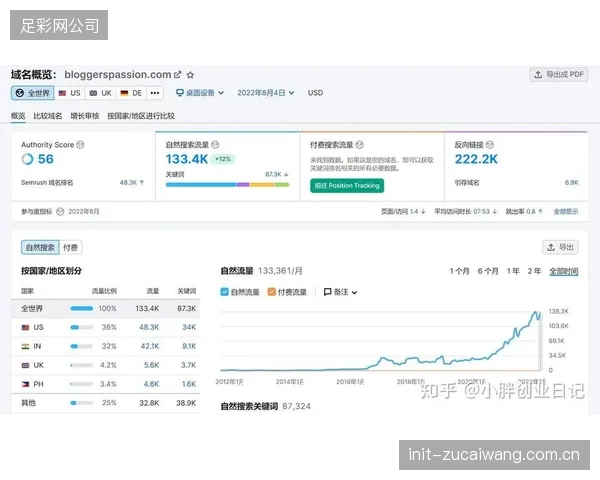600x480 pixels.
Task: Click PH keywords value 1.6K
Action: (189, 384)
